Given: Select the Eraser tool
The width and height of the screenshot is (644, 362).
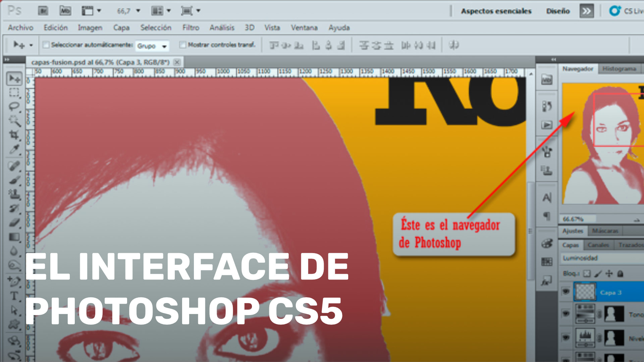Looking at the screenshot, I should coord(14,223).
